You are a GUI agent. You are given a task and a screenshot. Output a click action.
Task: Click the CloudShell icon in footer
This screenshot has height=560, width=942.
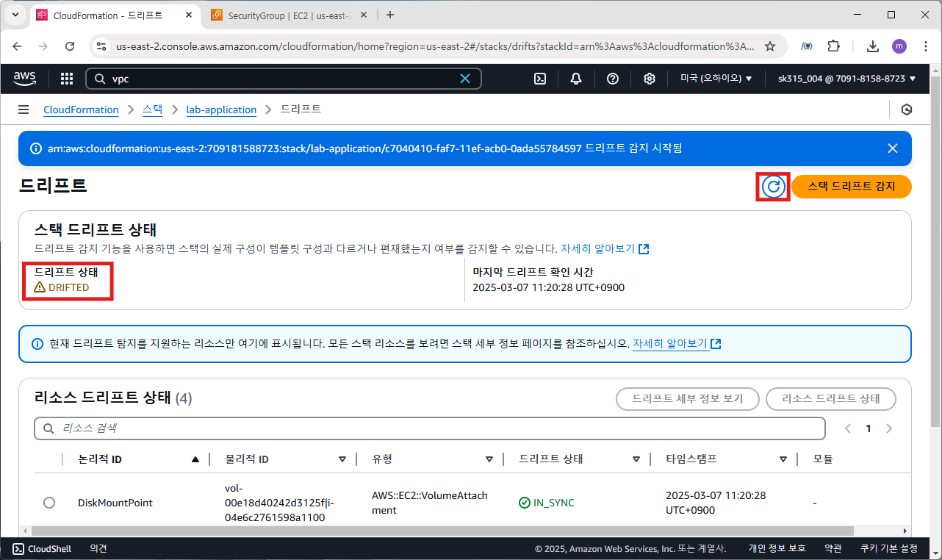coord(18,548)
